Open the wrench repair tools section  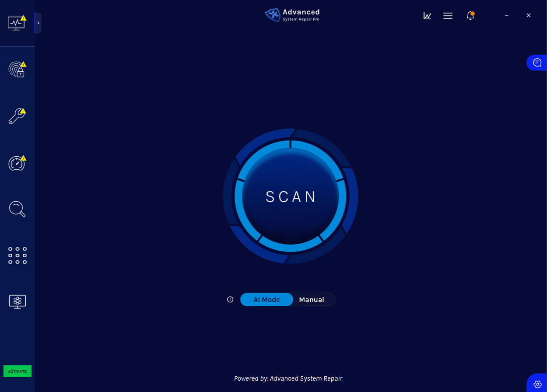tap(17, 116)
